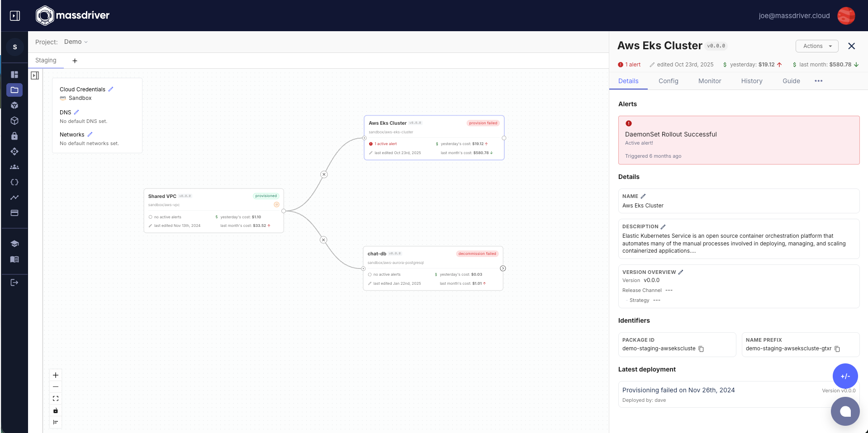Copy the Package ID value
The width and height of the screenshot is (868, 433).
pyautogui.click(x=701, y=348)
